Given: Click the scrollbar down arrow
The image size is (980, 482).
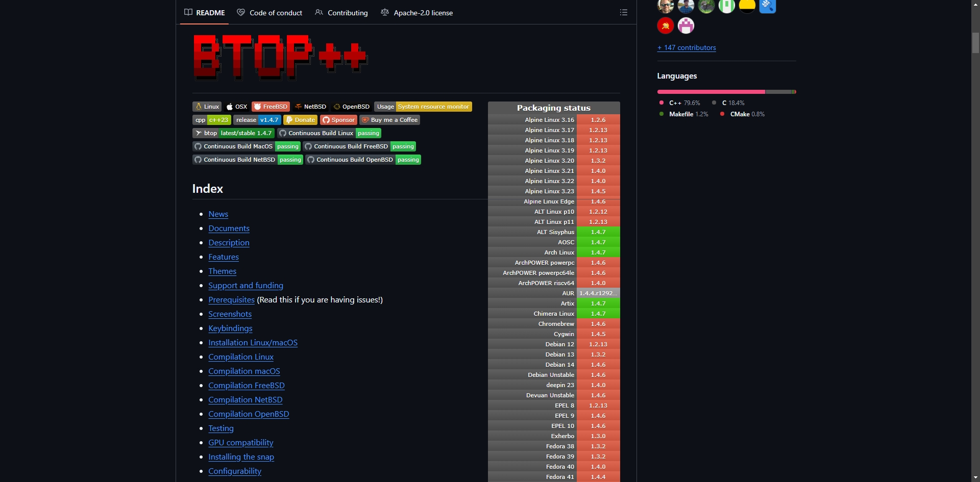Looking at the screenshot, I should click(975, 477).
